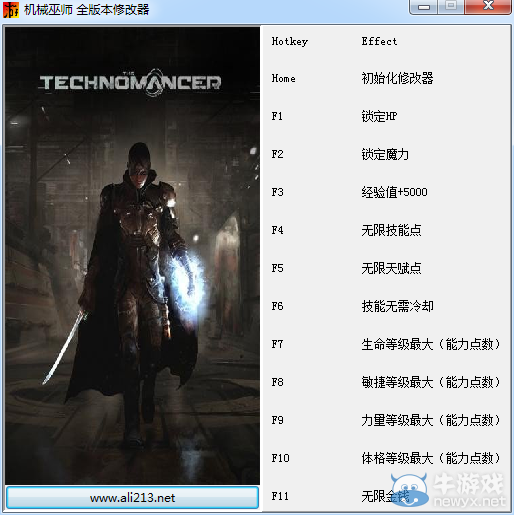Image resolution: width=514 pixels, height=515 pixels.
Task: Click the Hotkey column header
Action: 290,42
